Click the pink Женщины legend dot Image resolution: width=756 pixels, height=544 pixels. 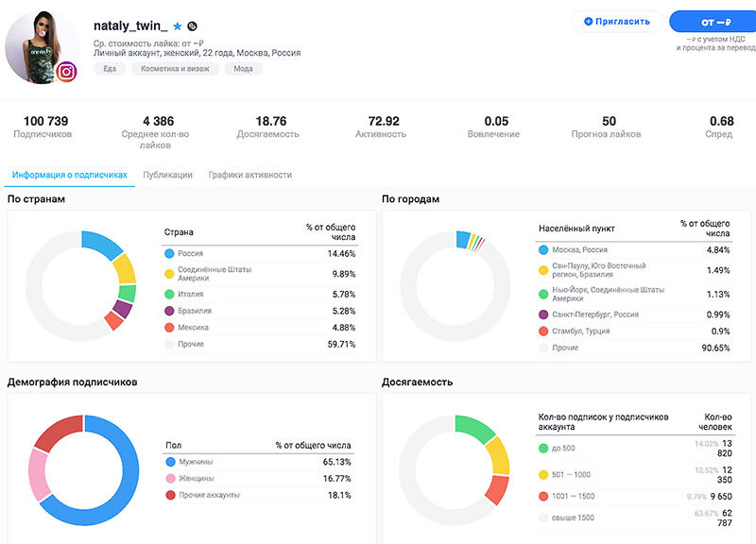click(170, 479)
